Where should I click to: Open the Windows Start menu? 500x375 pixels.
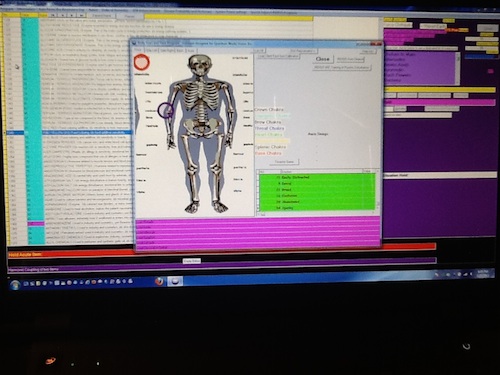coord(15,284)
